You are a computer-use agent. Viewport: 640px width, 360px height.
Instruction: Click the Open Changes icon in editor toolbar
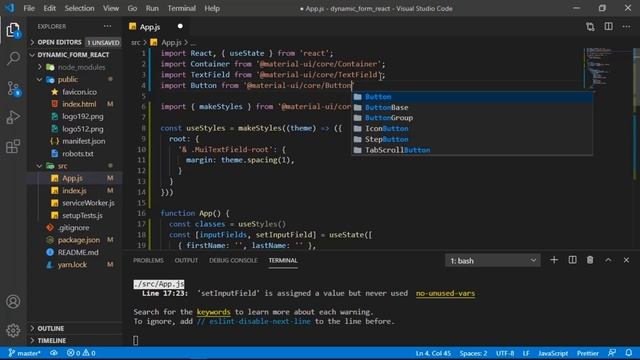click(x=590, y=27)
